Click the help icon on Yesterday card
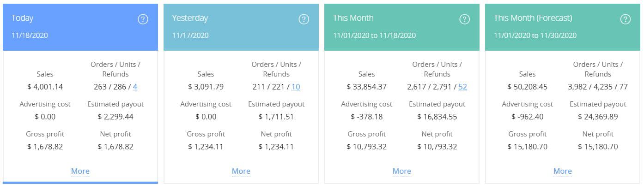This screenshot has width=644, height=189. click(x=304, y=19)
